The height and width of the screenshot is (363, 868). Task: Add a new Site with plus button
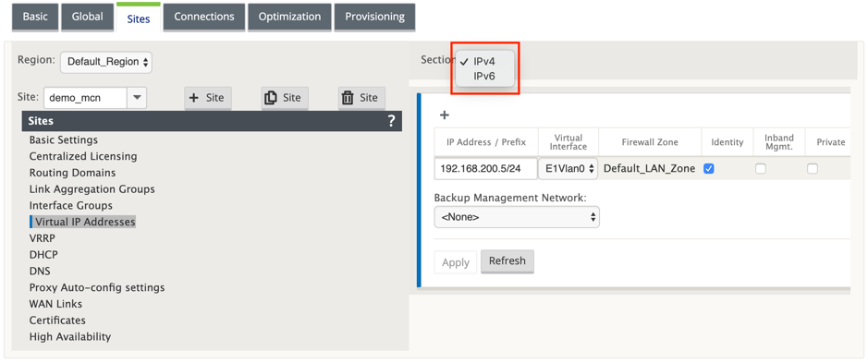click(208, 98)
